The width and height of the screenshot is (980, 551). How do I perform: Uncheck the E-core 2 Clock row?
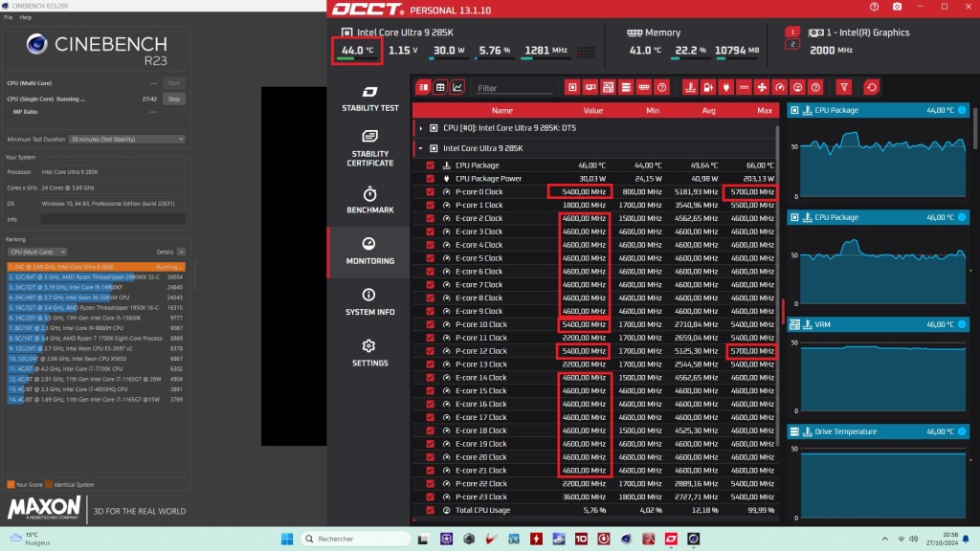click(x=430, y=219)
